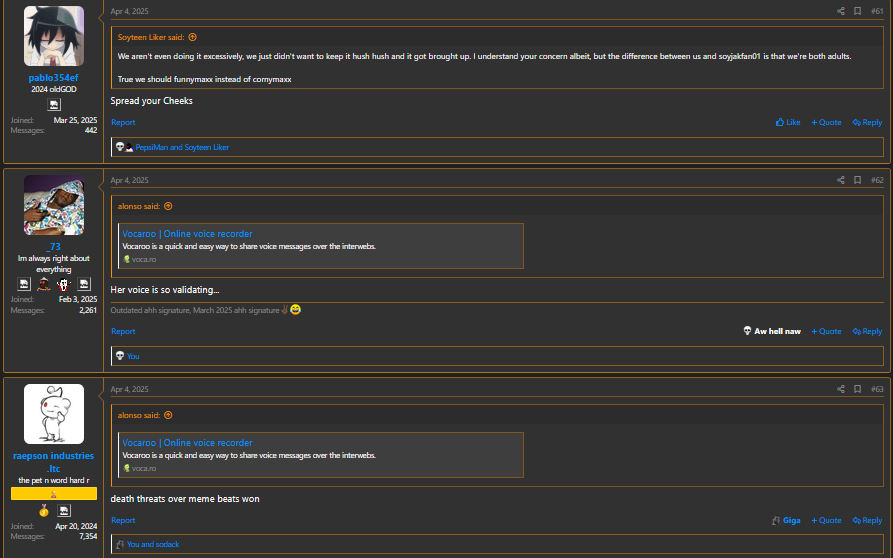Click post #62 date Apr 4, 2025

click(129, 180)
